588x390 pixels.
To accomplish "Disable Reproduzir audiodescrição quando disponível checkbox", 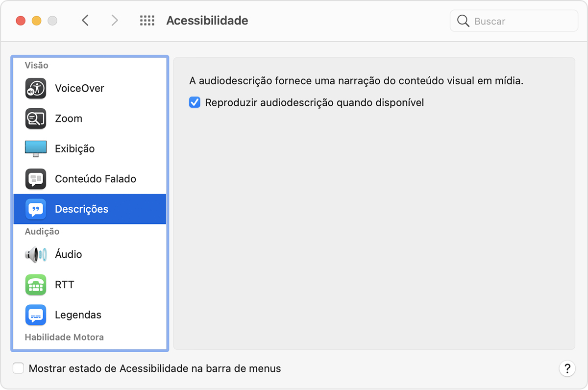I will (195, 103).
